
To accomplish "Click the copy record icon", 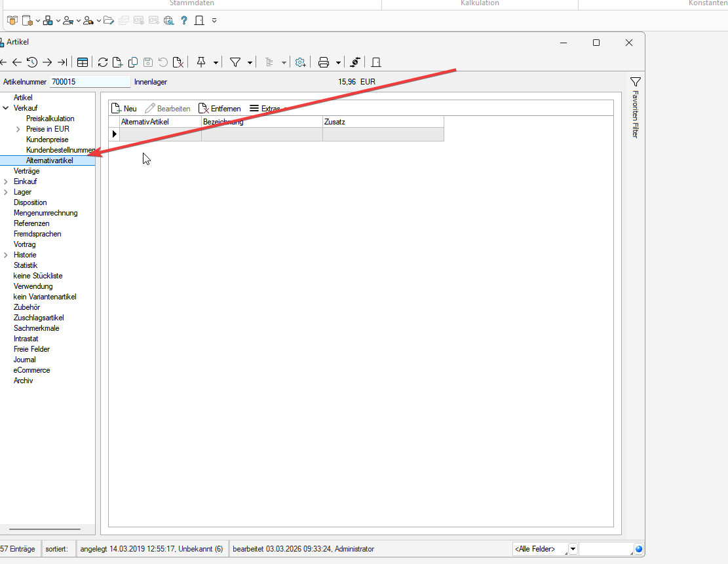I will click(x=133, y=62).
